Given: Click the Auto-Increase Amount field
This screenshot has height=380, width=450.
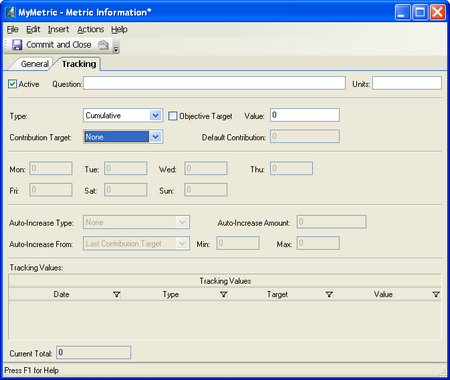Looking at the screenshot, I should click(331, 222).
